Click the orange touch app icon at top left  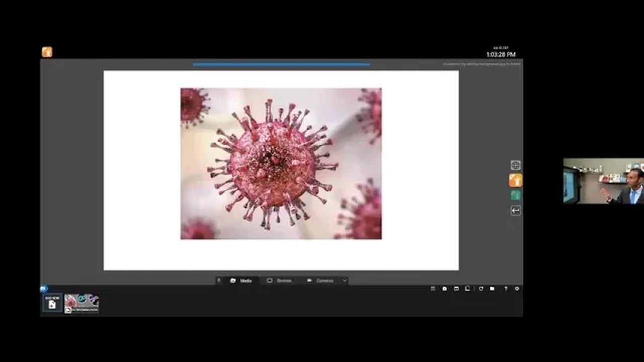(x=47, y=52)
